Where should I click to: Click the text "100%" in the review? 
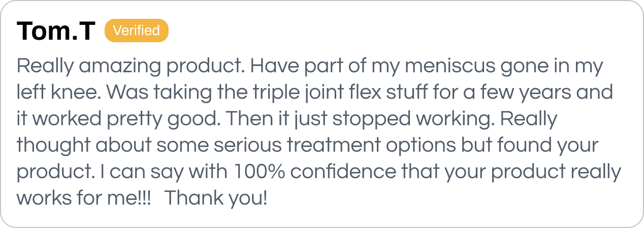[x=259, y=172]
